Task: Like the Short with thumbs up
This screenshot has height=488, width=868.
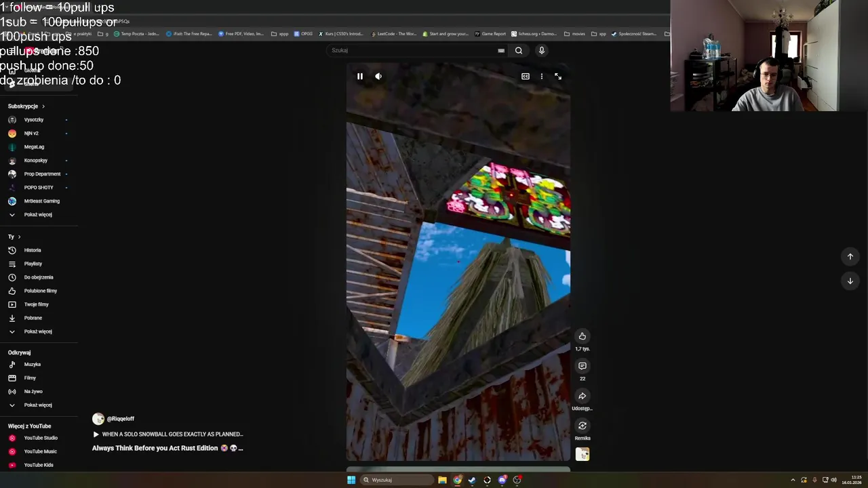Action: (x=583, y=336)
